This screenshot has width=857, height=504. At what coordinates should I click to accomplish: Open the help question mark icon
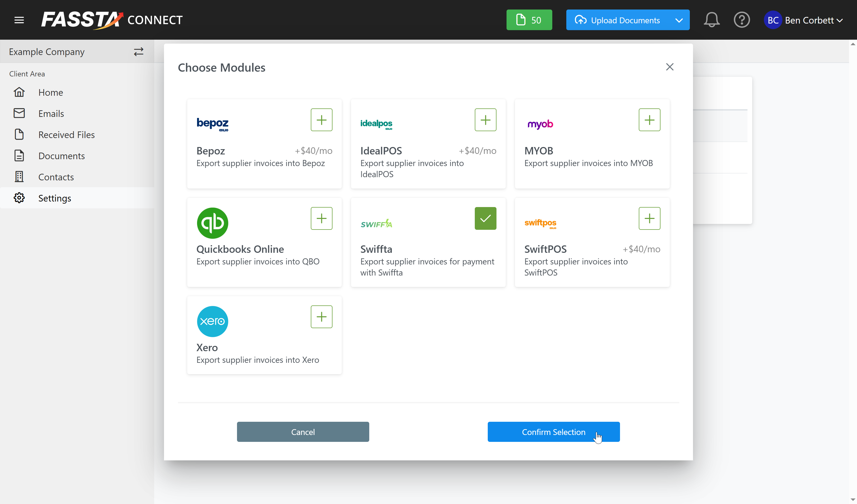(741, 20)
